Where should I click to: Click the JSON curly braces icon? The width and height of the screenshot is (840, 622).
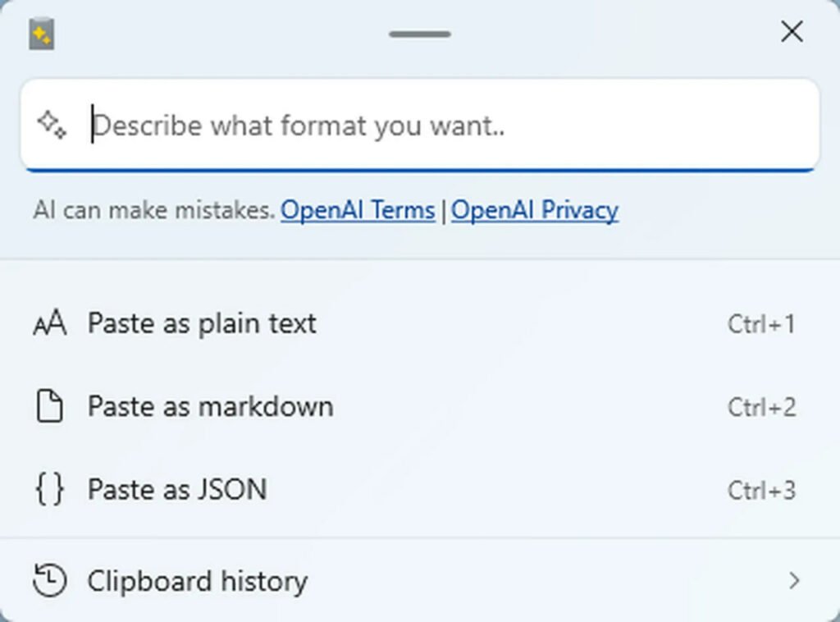49,490
